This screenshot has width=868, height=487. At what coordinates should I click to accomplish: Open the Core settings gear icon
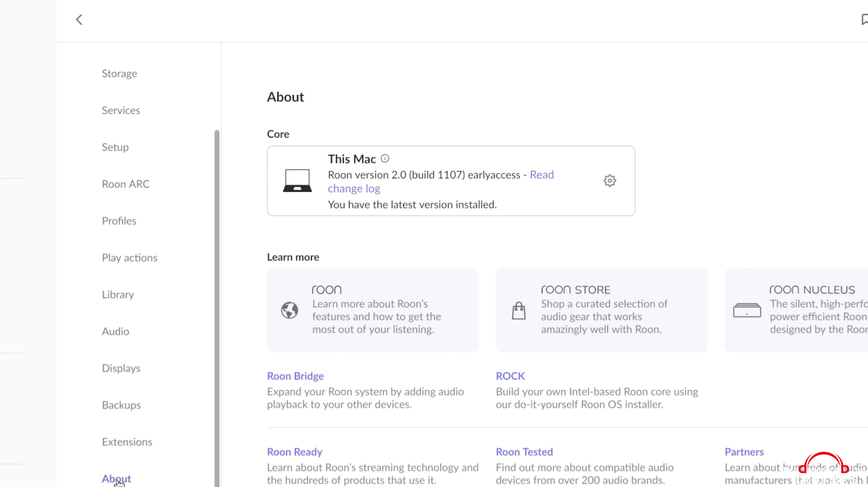(610, 181)
